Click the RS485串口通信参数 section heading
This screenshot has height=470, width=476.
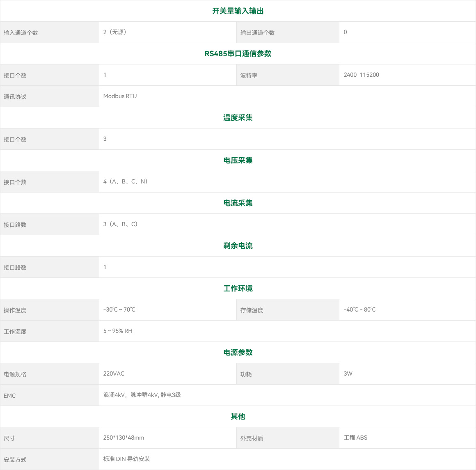coord(238,54)
